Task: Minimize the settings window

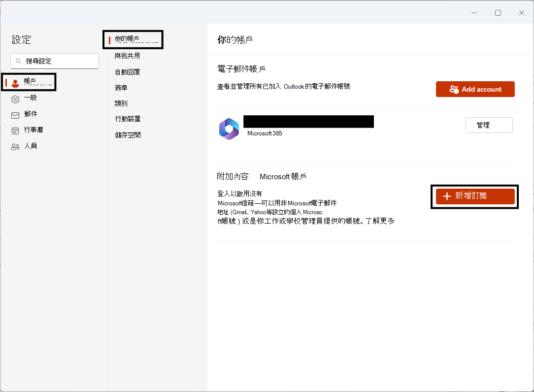Action: coord(474,13)
